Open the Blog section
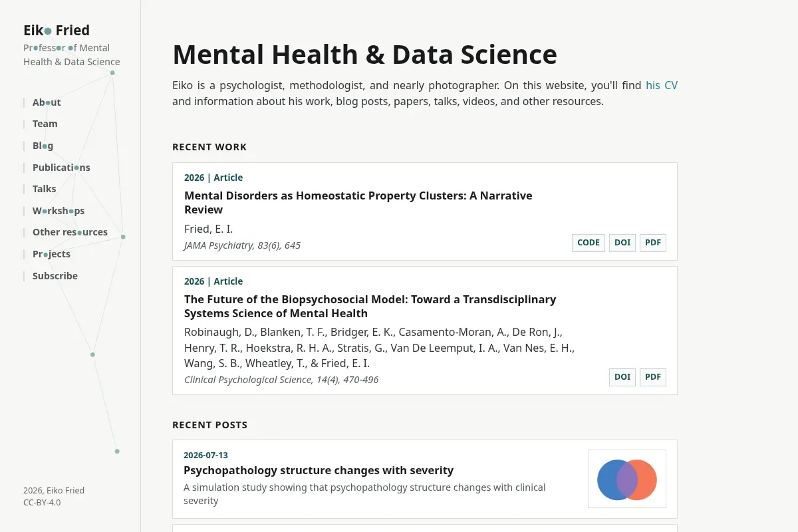 point(43,146)
